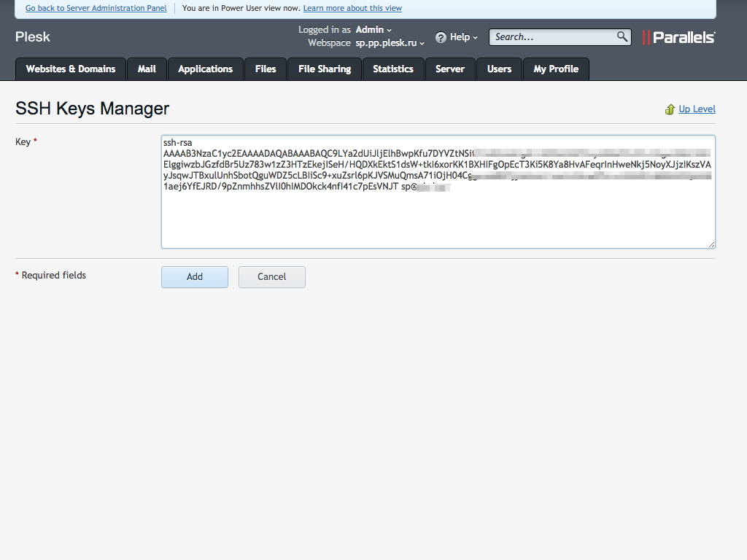Click the SSH Keys Manager heading
747x560 pixels.
click(92, 109)
